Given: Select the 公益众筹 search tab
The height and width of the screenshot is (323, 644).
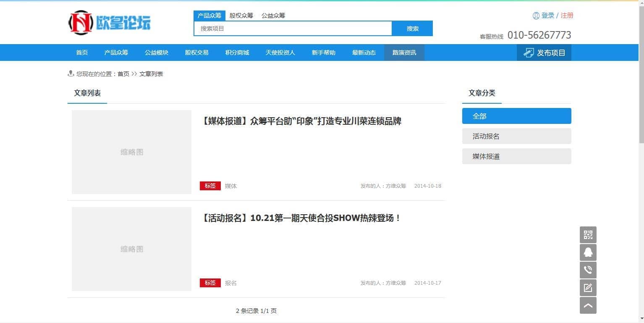Looking at the screenshot, I should tap(273, 16).
